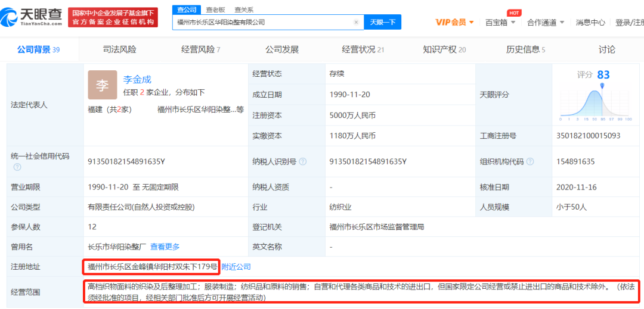Click the 营业期限 value 至 无固定期限
Image resolution: width=644 pixels, height=309 pixels.
155,188
